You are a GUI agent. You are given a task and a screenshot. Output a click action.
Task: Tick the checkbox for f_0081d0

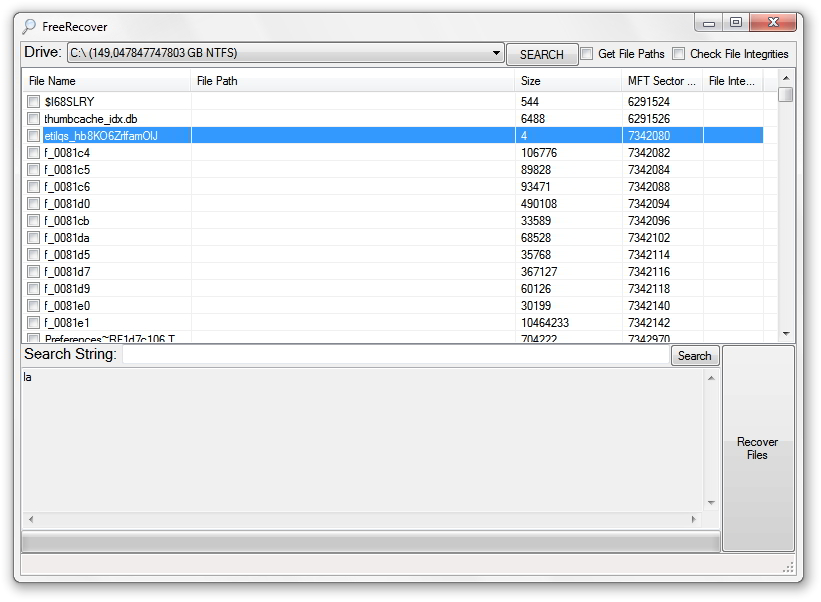pos(34,204)
